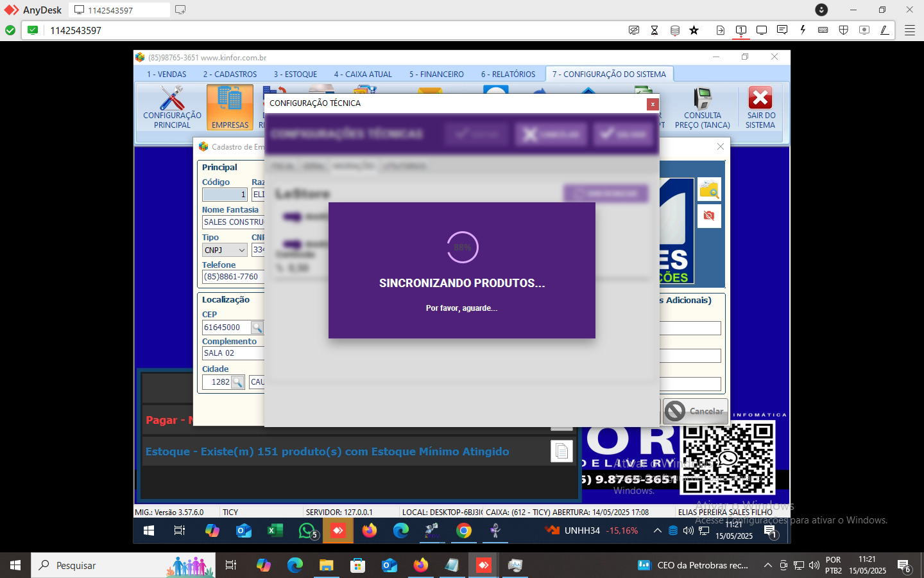Click the Telefone field (85)8861-7760
924x578 pixels.
[x=234, y=277]
